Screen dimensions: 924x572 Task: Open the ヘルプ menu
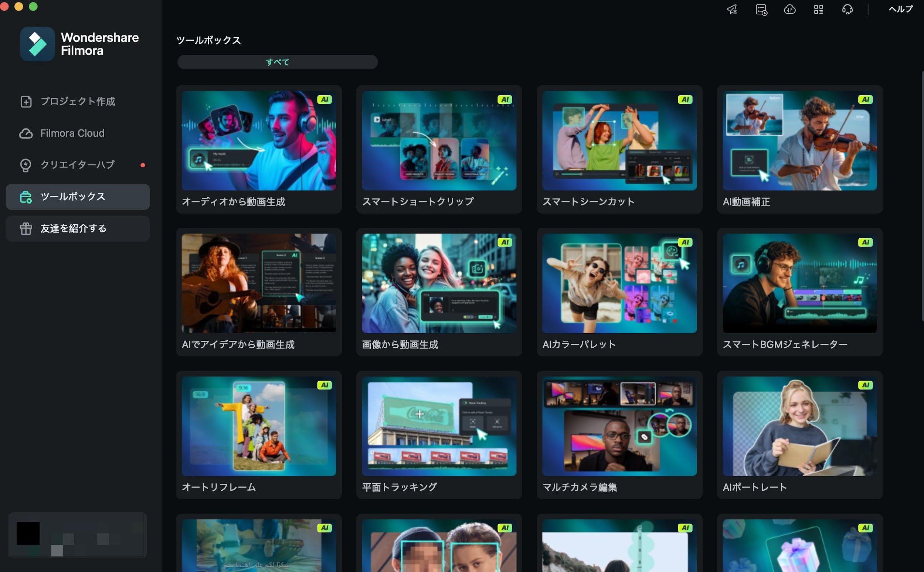(x=901, y=9)
